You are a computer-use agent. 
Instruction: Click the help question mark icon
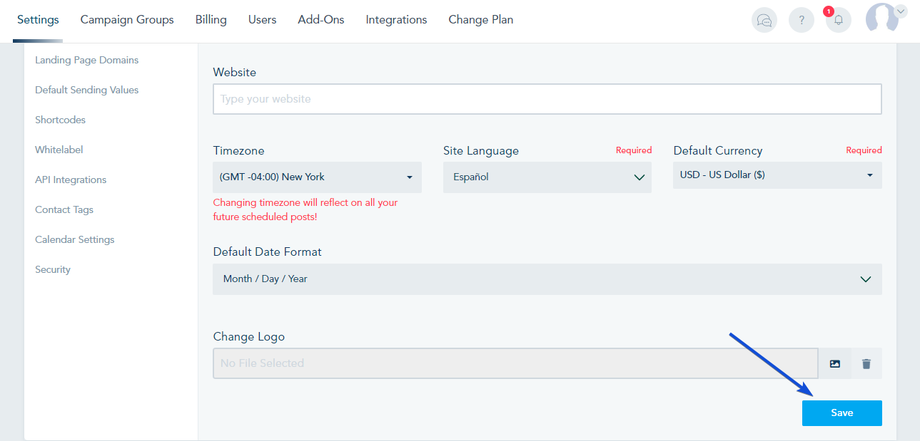pos(801,20)
